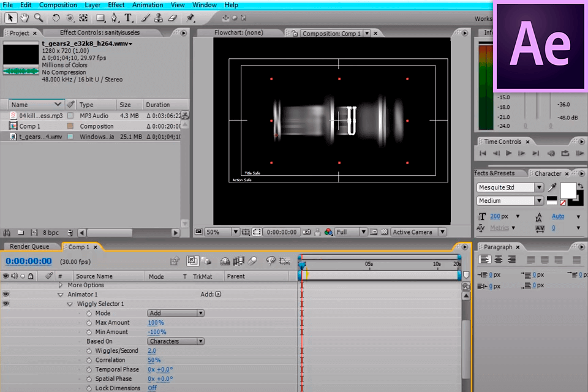This screenshot has height=392, width=588.
Task: Select the Orbit Camera tool
Action: [70, 18]
